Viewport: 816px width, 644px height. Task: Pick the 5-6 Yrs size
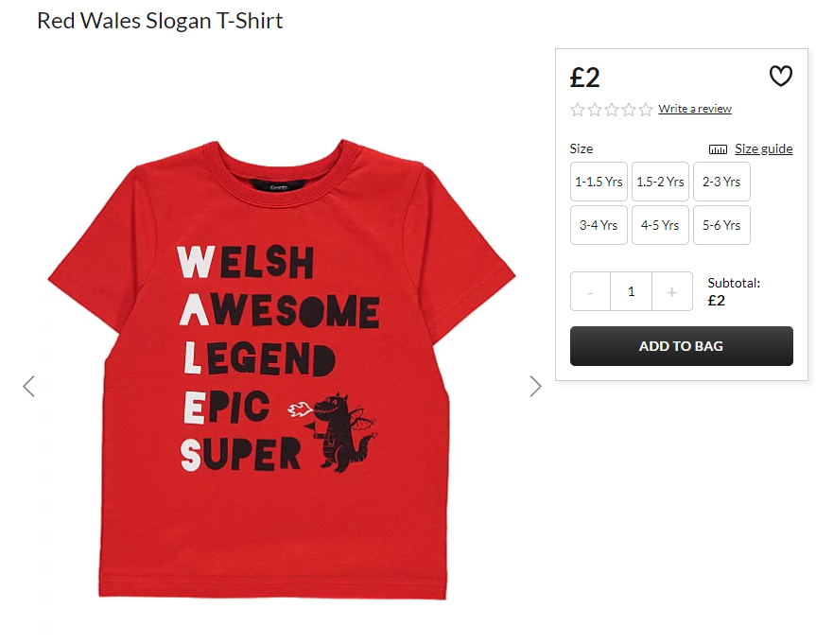click(x=721, y=225)
